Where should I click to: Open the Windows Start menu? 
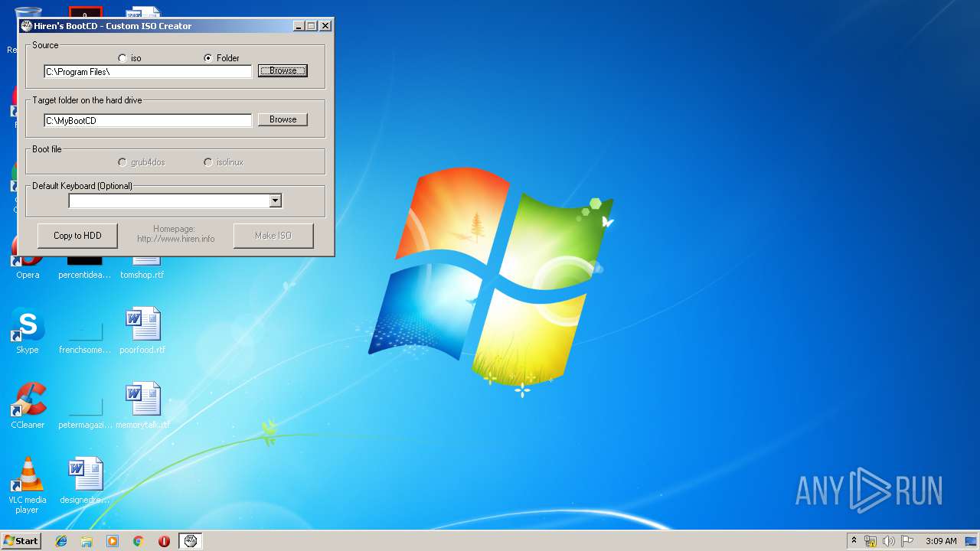(x=21, y=541)
